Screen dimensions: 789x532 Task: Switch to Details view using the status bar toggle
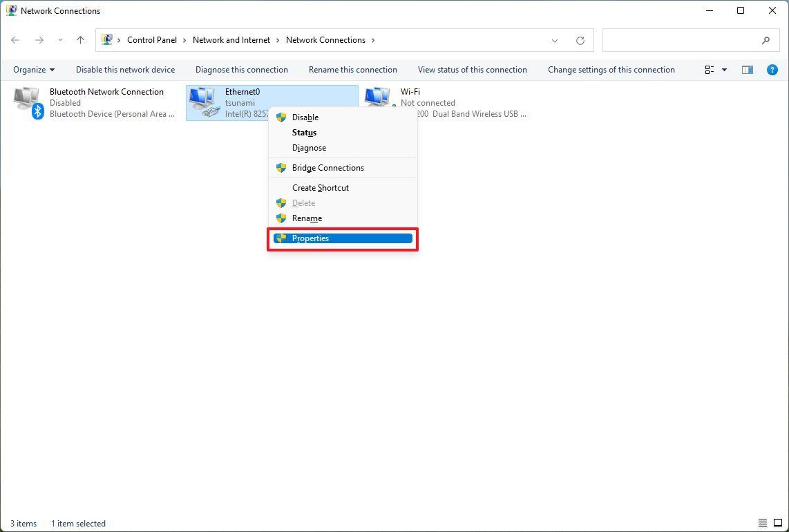(763, 523)
